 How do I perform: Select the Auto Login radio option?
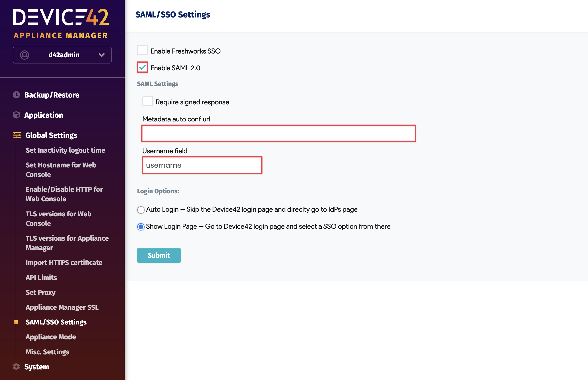point(141,210)
